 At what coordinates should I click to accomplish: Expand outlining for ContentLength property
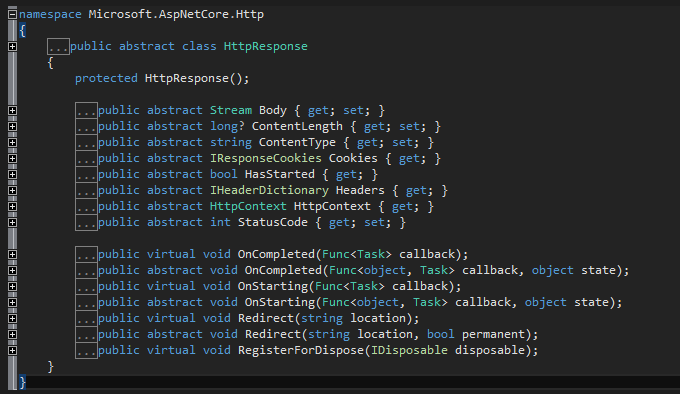click(x=13, y=127)
